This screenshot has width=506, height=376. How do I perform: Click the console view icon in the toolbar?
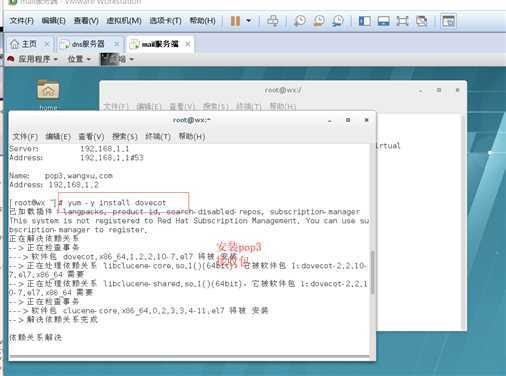point(448,21)
